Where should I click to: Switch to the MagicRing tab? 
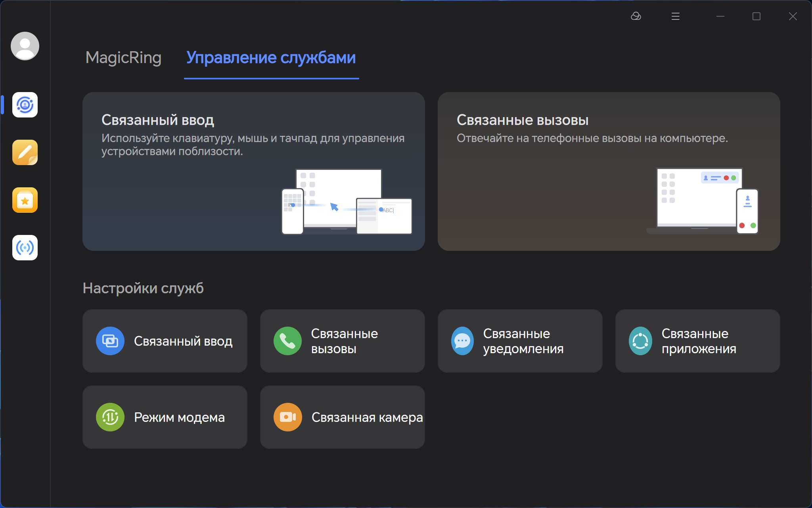tap(123, 58)
